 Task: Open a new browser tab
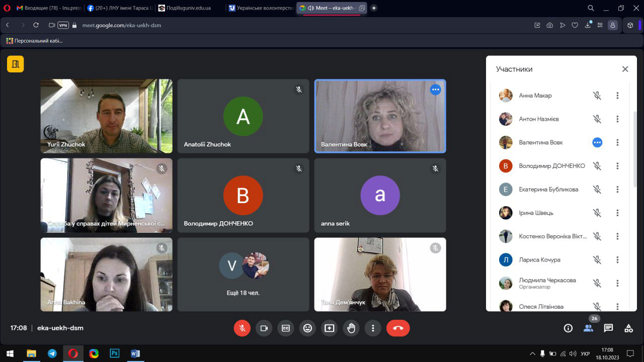pos(374,8)
